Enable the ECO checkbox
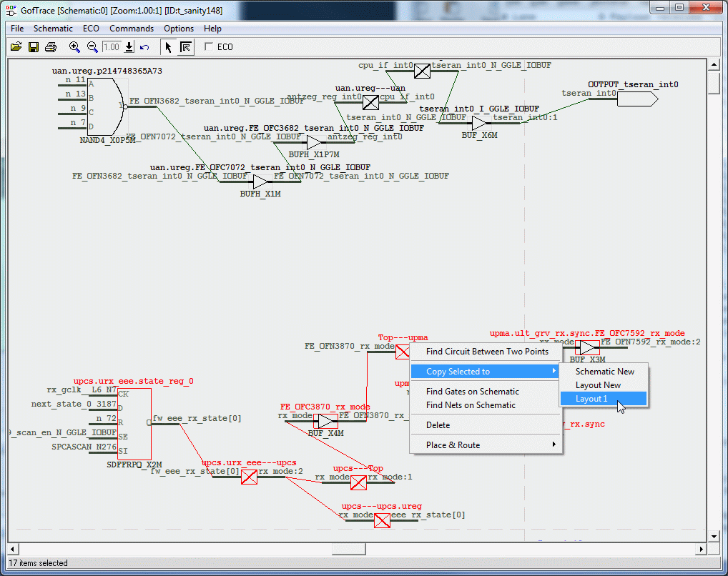 [209, 47]
